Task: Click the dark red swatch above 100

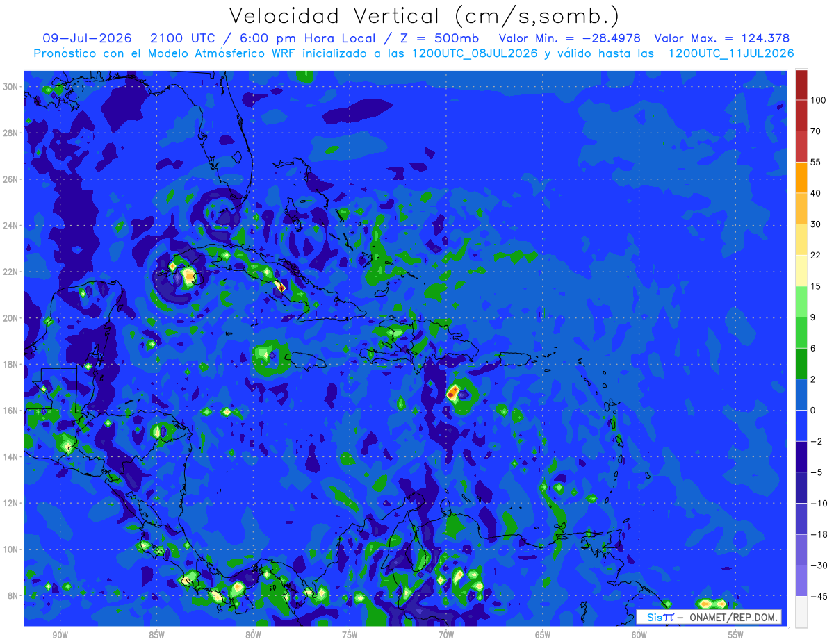Action: [801, 85]
